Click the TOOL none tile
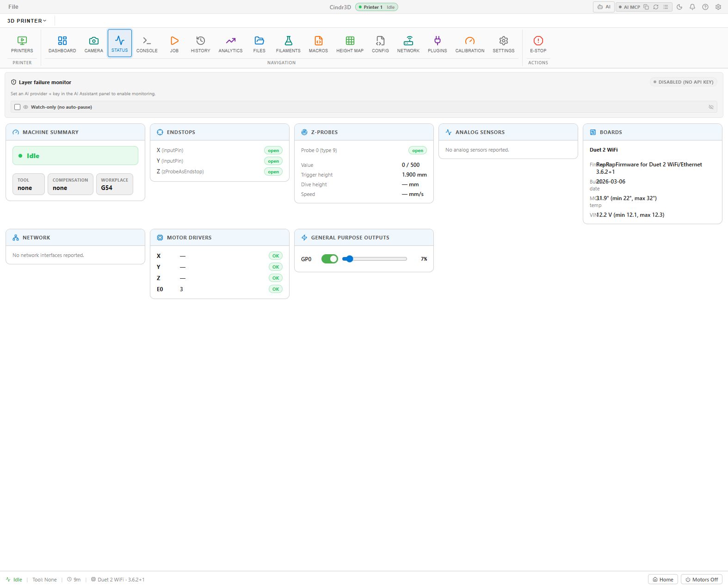728x587 pixels. (29, 184)
